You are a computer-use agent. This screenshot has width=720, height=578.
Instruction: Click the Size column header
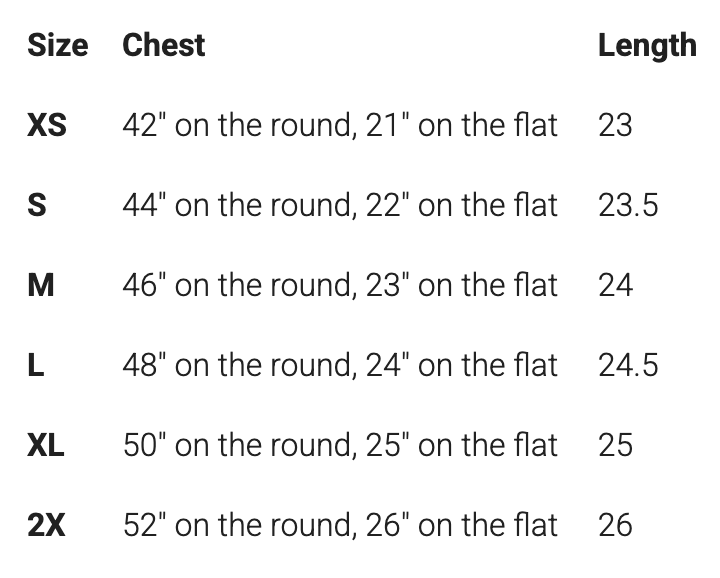[57, 45]
